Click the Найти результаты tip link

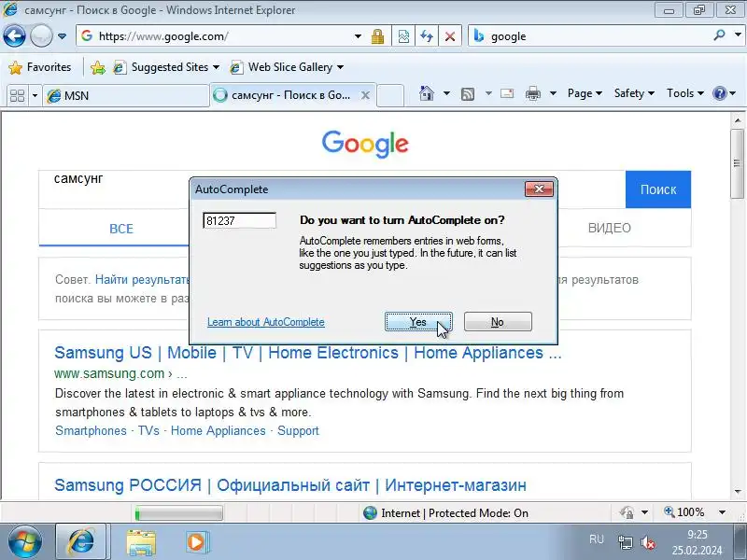(142, 279)
